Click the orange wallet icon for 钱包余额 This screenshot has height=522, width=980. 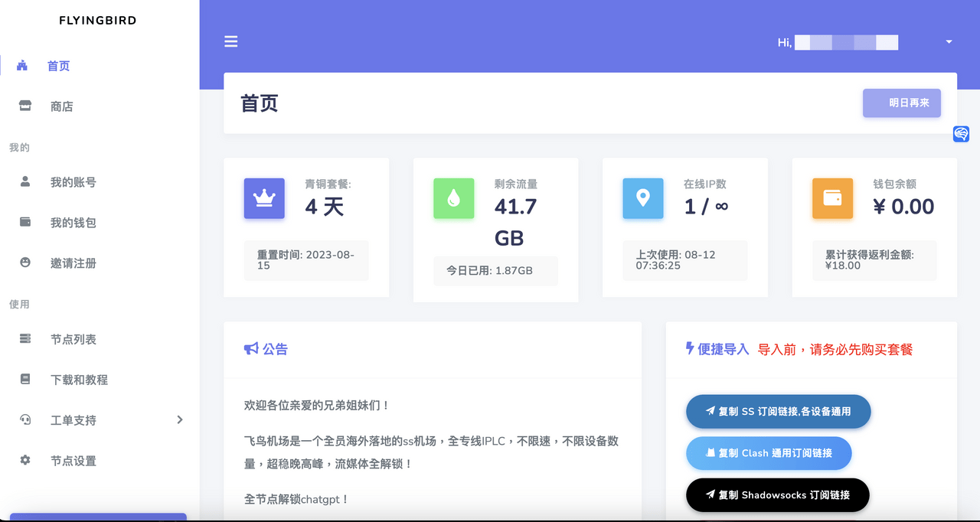[832, 198]
